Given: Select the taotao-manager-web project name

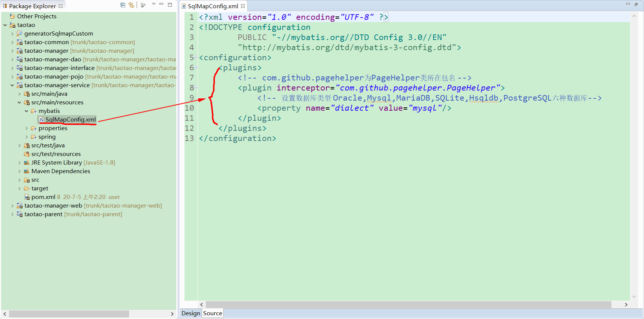Looking at the screenshot, I should [53, 206].
